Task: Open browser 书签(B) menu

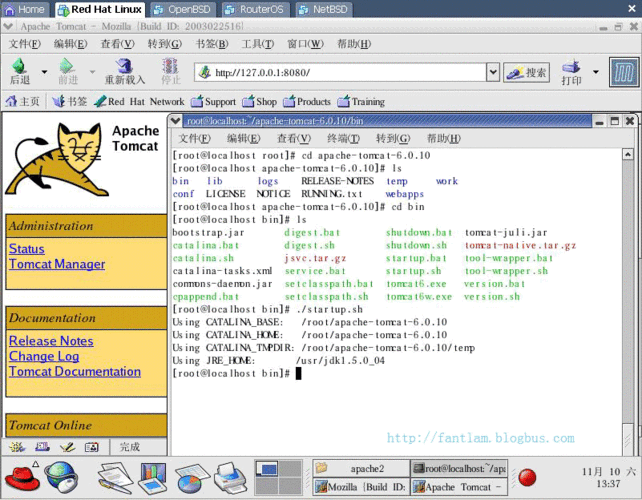Action: click(x=212, y=44)
